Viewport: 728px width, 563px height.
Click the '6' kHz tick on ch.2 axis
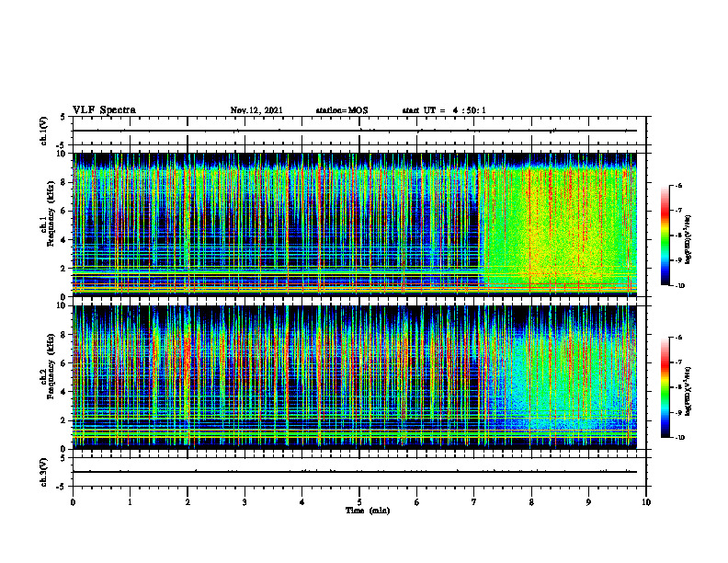point(64,363)
